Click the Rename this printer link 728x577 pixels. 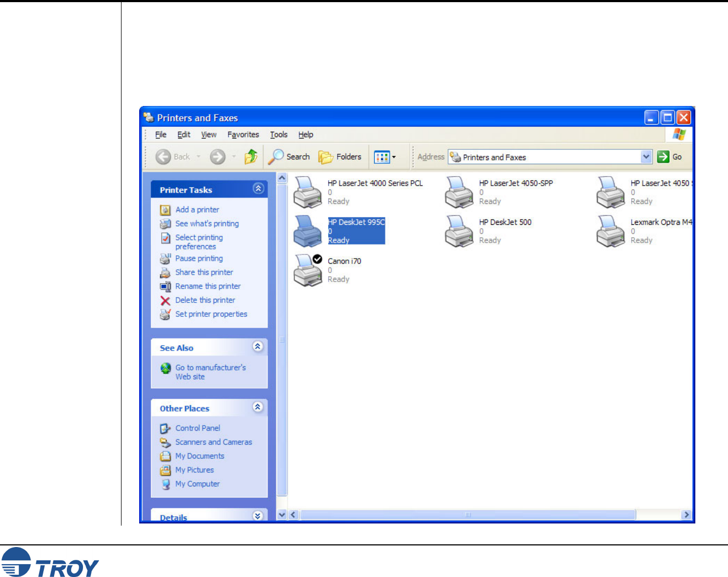(x=208, y=286)
